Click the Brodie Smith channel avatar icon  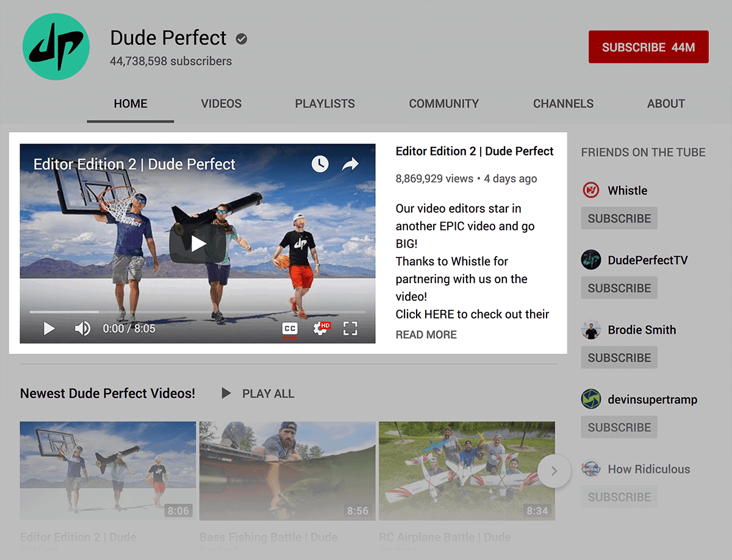590,330
